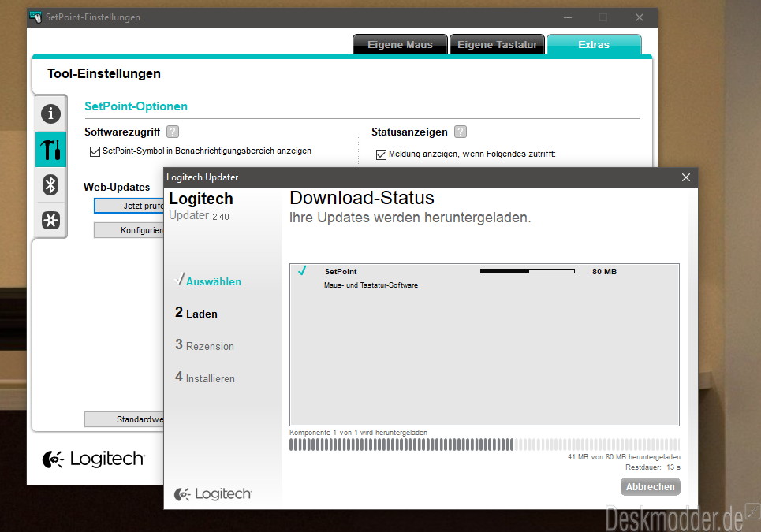Click the SetPoint-Optionen heading
Image resolution: width=761 pixels, height=532 pixels.
pos(136,106)
